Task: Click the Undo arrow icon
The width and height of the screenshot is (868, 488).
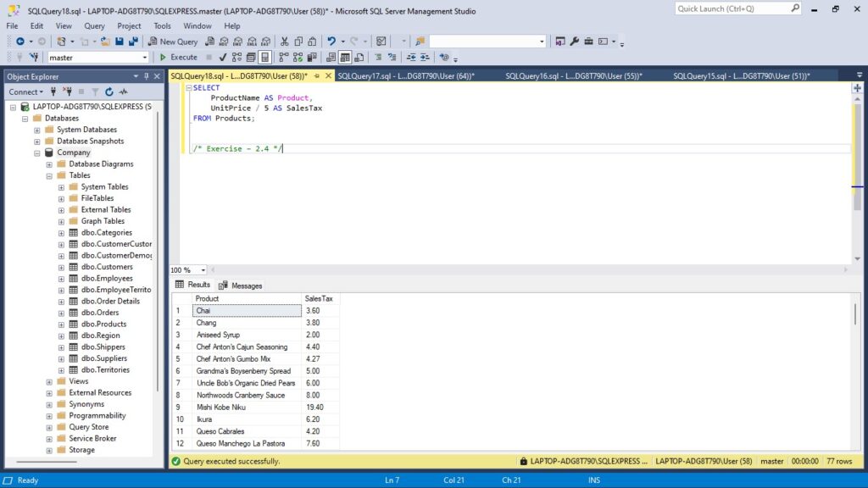Action: 331,42
